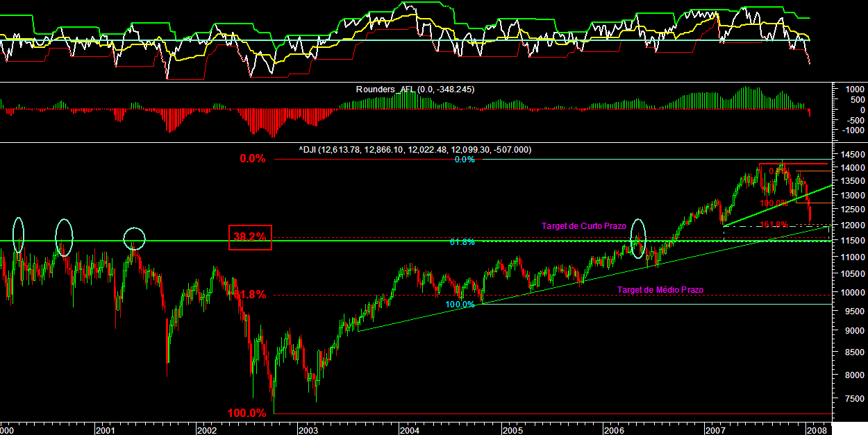Screen dimensions: 868x435
Task: Click the 8000 price axis value
Action: click(x=854, y=375)
